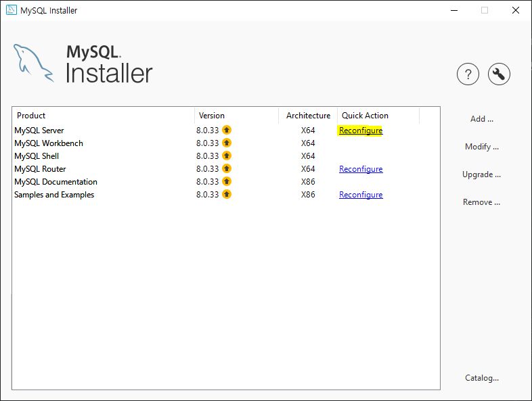
Task: Click the Remove ... button
Action: (481, 202)
